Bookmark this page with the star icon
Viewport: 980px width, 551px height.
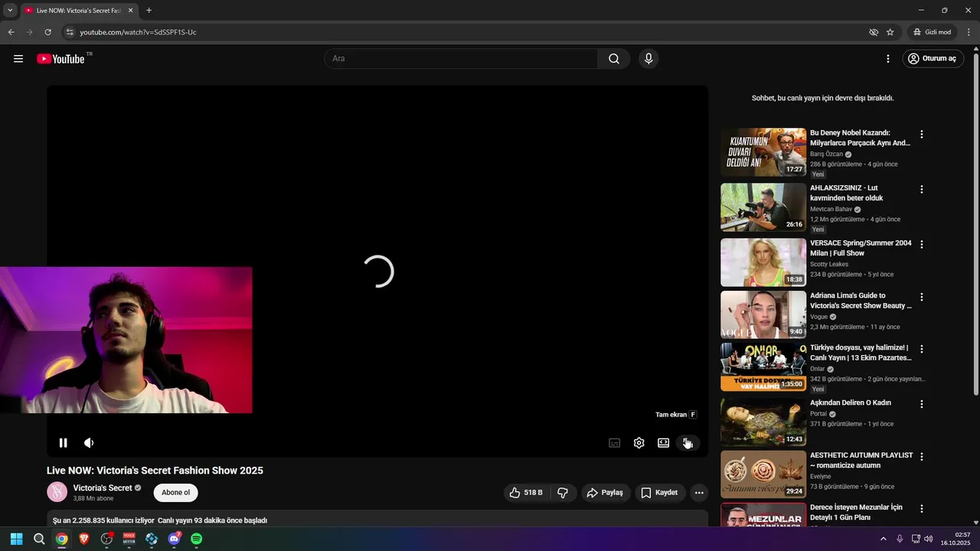[890, 32]
